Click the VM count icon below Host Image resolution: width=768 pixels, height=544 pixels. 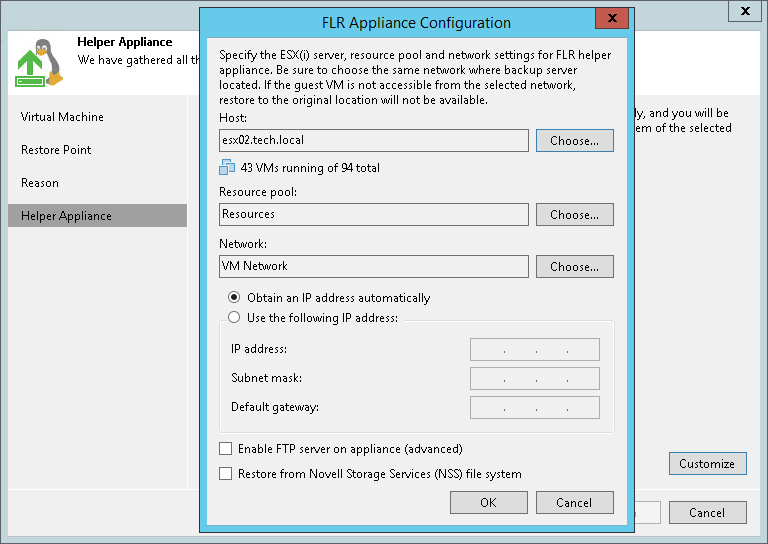point(227,168)
